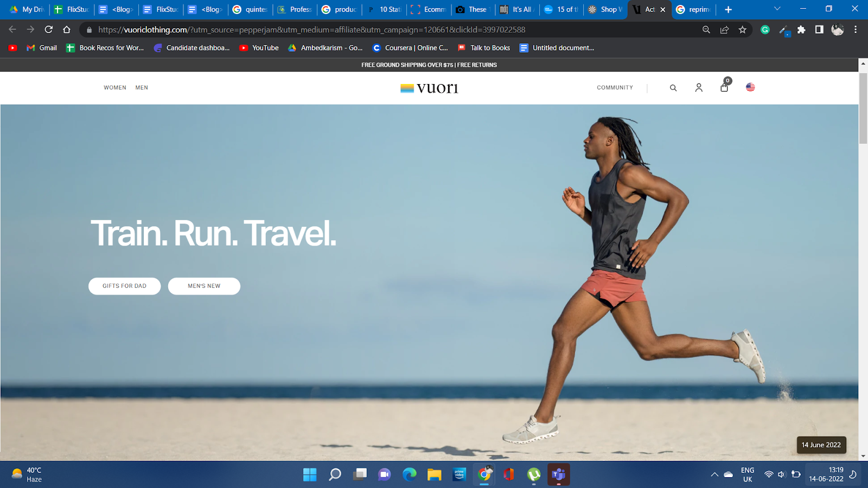
Task: Reload the page in Chrome
Action: [49, 30]
